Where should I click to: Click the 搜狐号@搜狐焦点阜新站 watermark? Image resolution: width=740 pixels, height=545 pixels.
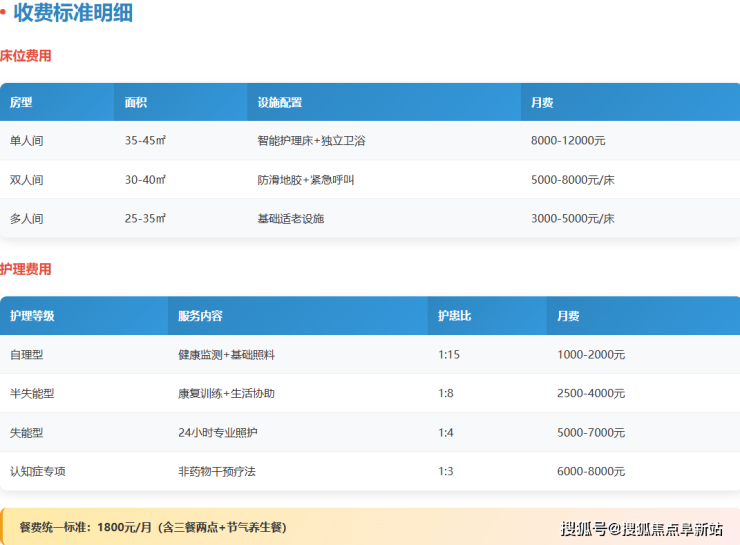(641, 529)
